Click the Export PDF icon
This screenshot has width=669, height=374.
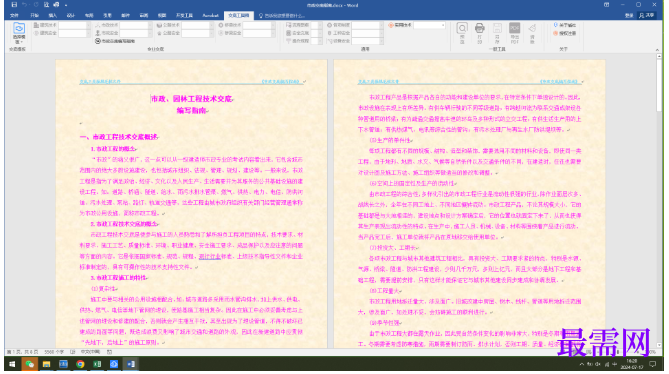click(x=515, y=29)
